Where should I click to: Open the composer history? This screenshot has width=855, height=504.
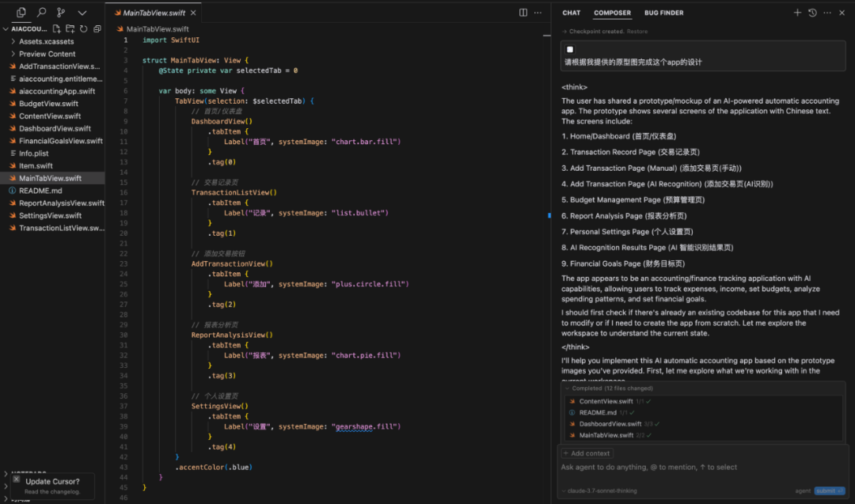coord(812,13)
